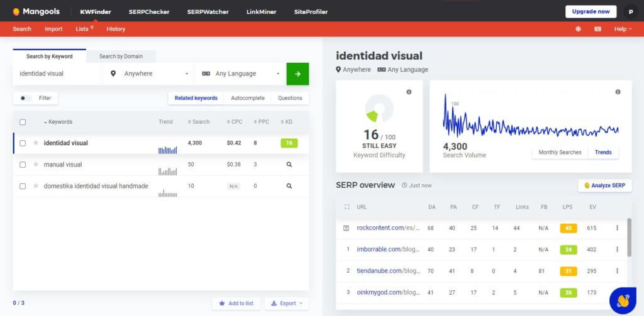The width and height of the screenshot is (644, 316).
Task: Open the imborrable.com result link
Action: click(388, 249)
